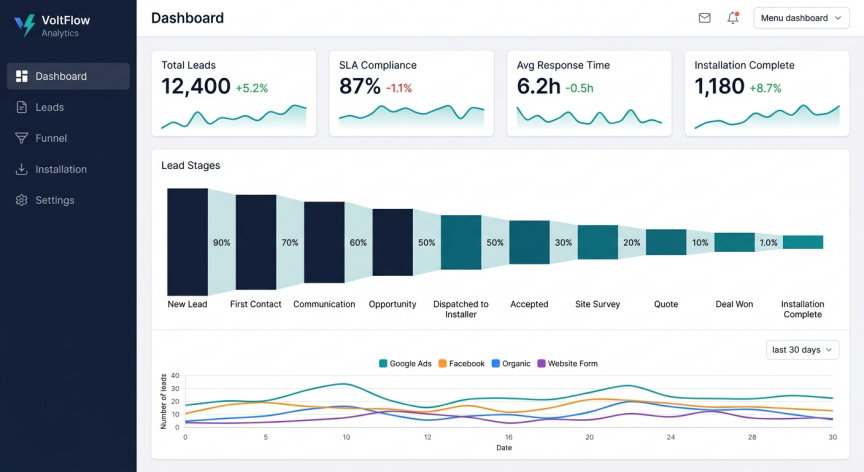
Task: Open the Dashboard menu item
Action: click(68, 76)
